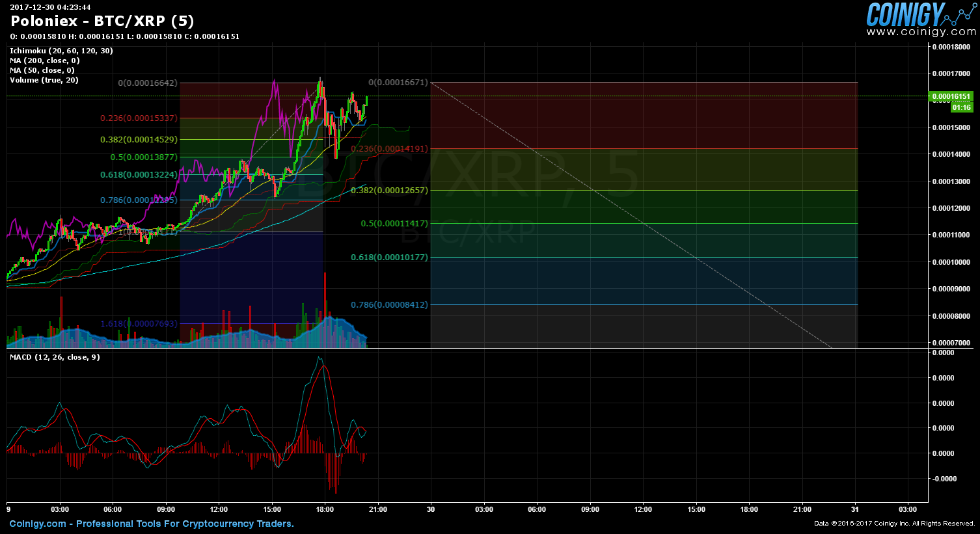
Task: Click the 0.00009000 price axis label
Action: [x=951, y=289]
